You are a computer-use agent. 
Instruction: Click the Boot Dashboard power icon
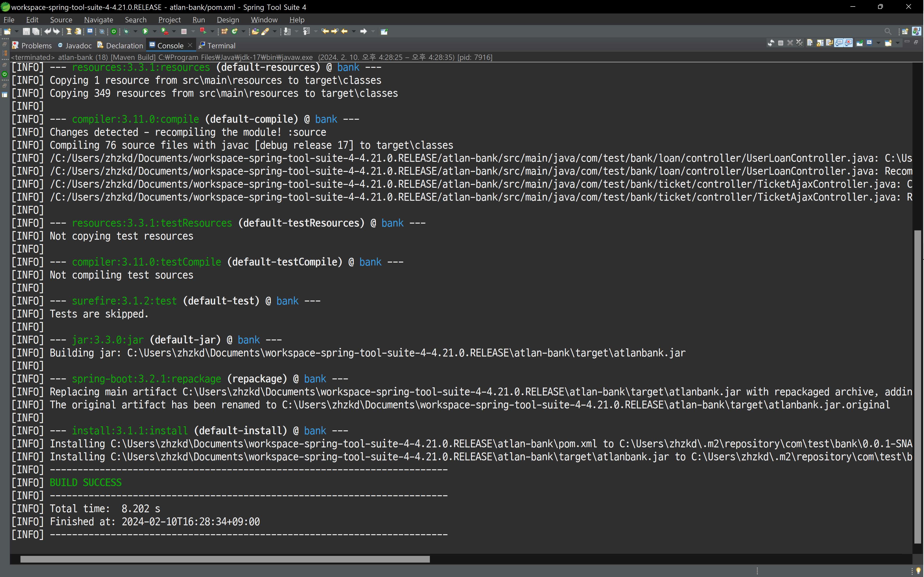pos(114,31)
